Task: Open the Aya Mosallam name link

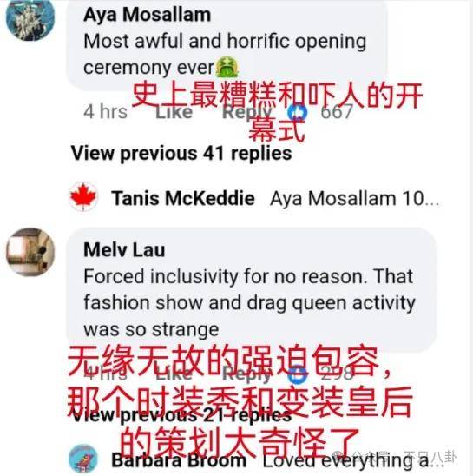Action: [148, 15]
